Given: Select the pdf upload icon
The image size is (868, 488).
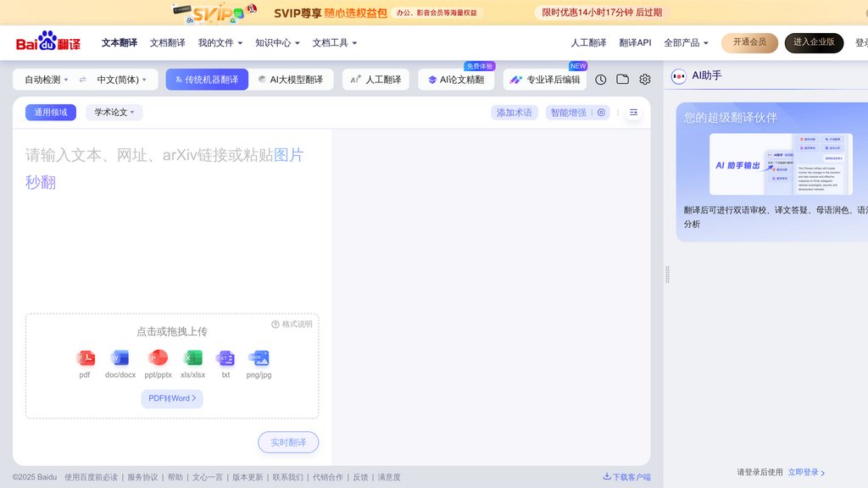Looking at the screenshot, I should point(85,358).
